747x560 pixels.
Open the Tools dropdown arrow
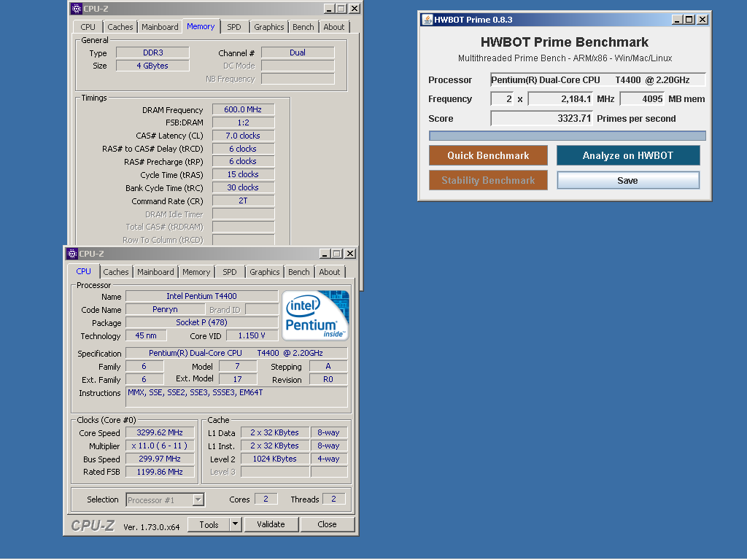(235, 524)
